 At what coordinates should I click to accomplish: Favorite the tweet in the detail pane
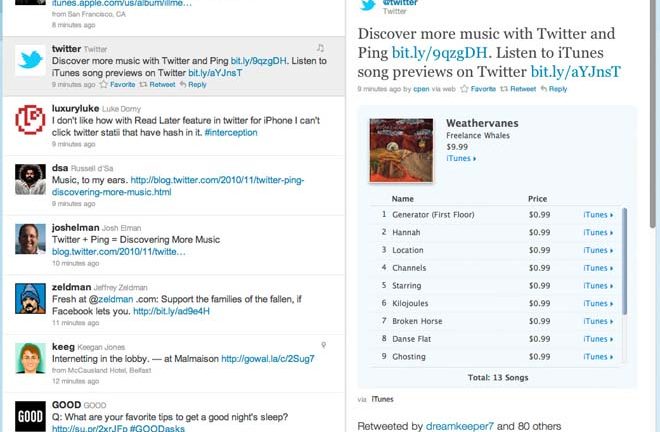[478, 89]
